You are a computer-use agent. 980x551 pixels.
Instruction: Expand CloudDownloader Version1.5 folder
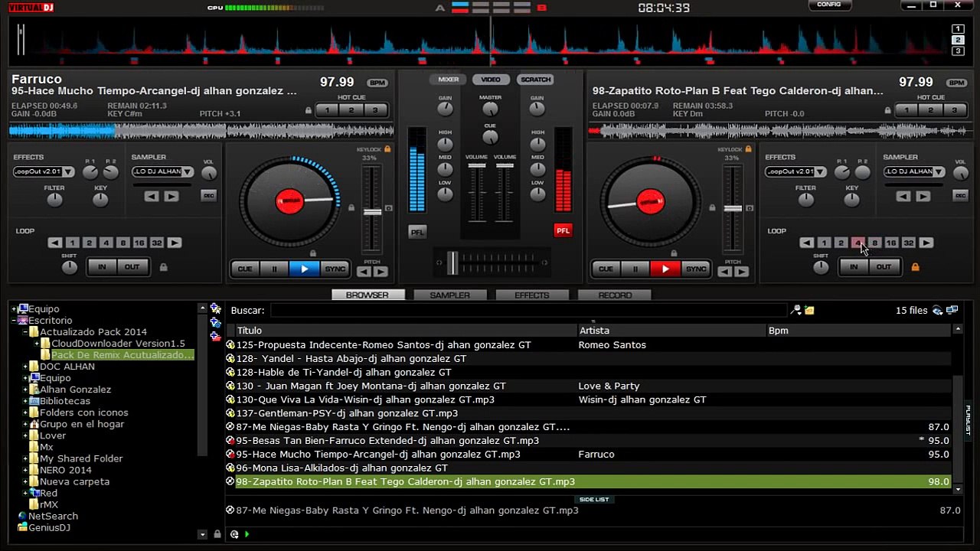pos(37,344)
